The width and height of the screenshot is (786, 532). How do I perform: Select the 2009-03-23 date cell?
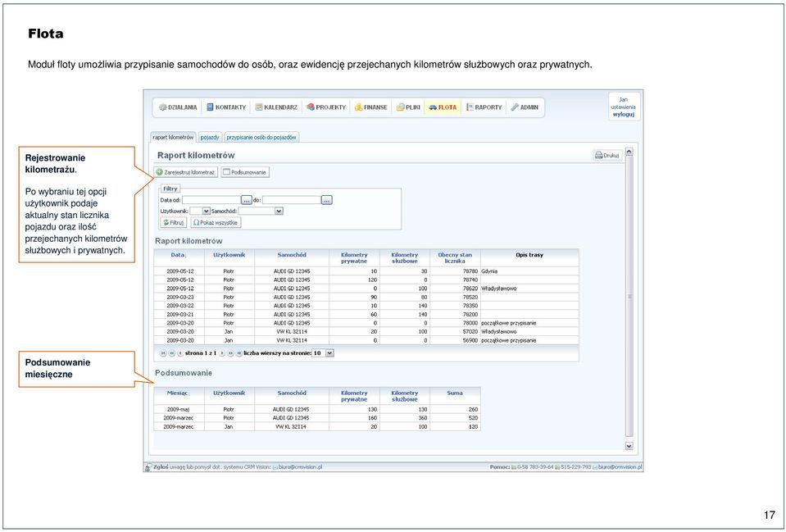point(179,297)
